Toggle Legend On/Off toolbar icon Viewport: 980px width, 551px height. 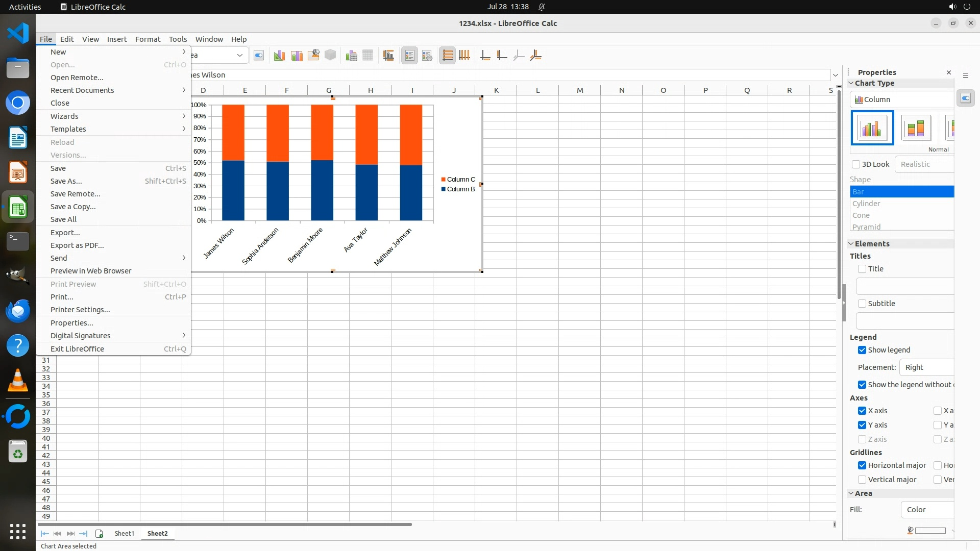coord(409,56)
